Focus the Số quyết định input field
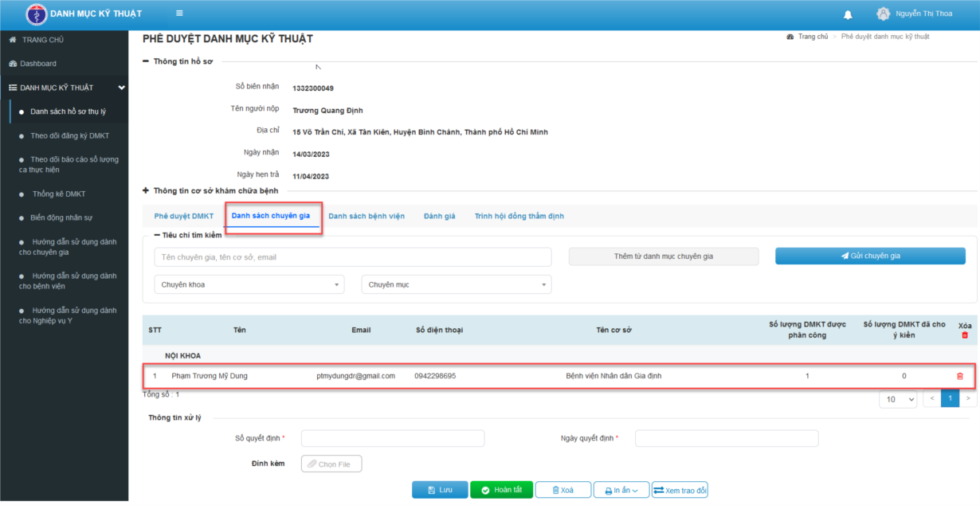 (x=393, y=438)
